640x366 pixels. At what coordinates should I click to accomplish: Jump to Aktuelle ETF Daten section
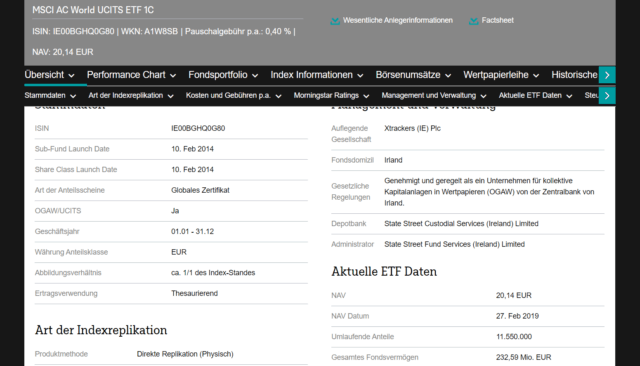(x=530, y=95)
